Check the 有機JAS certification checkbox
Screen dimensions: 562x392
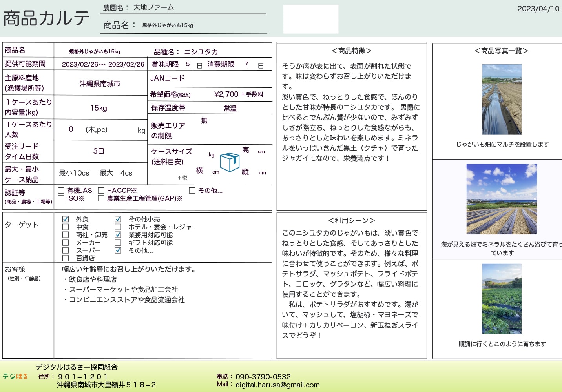(61, 191)
